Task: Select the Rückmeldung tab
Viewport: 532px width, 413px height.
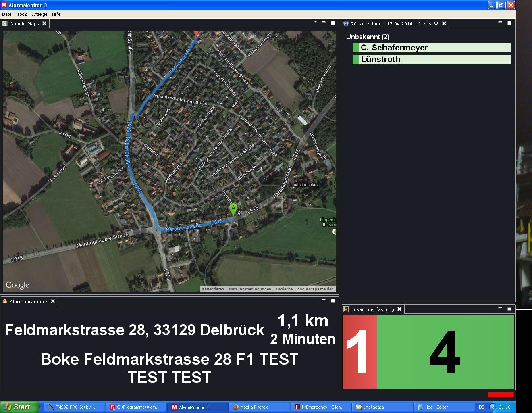Action: coord(394,24)
